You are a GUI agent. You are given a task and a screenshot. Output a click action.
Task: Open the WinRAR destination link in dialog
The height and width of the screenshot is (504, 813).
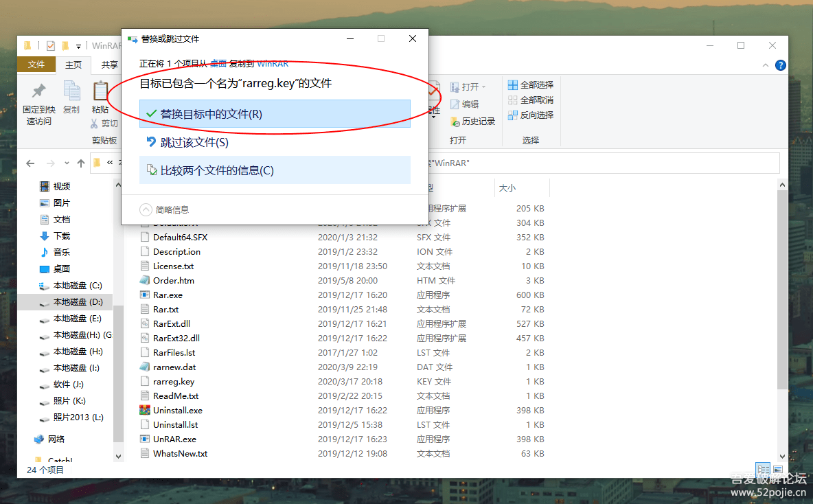pyautogui.click(x=273, y=64)
